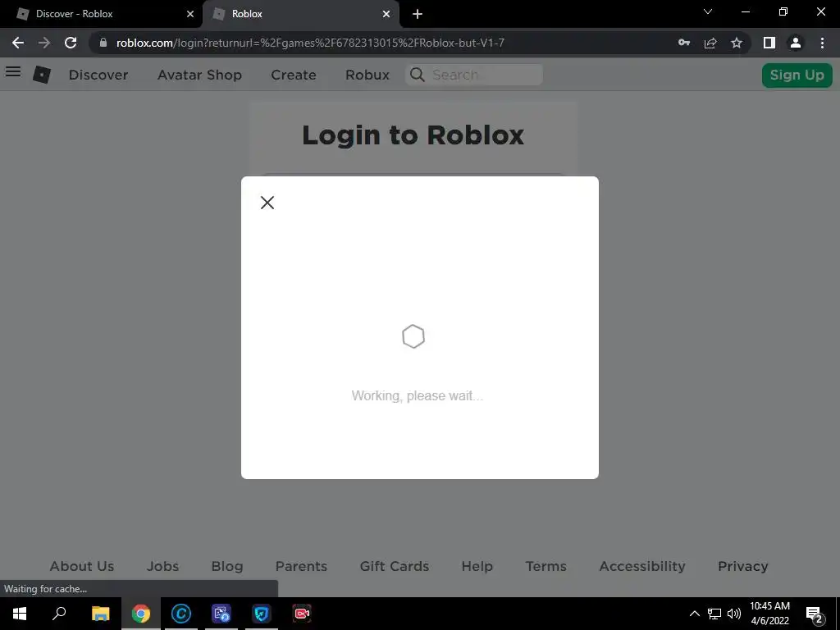
Task: Go to Avatar Shop
Action: 200,75
